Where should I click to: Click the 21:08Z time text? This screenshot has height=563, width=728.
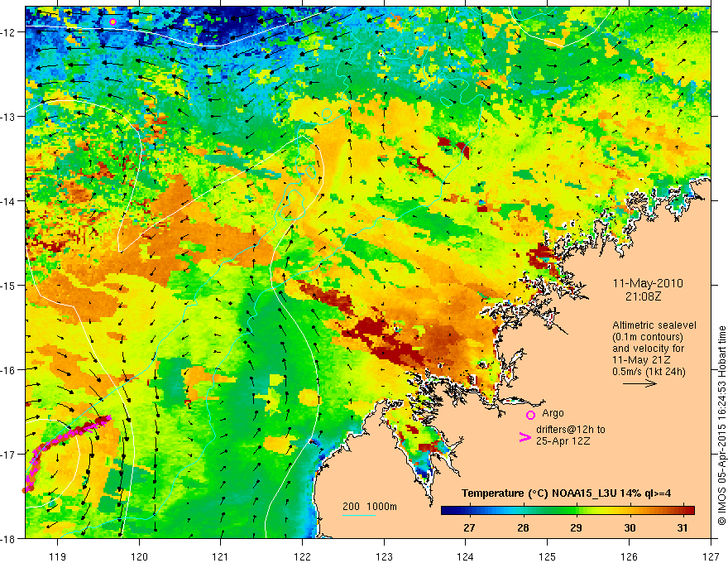tap(643, 296)
